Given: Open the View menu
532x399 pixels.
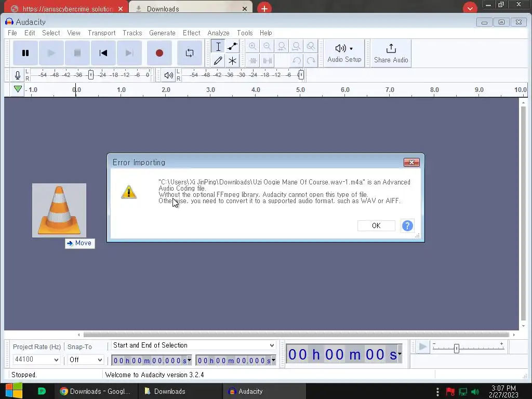Looking at the screenshot, I should coord(74,33).
